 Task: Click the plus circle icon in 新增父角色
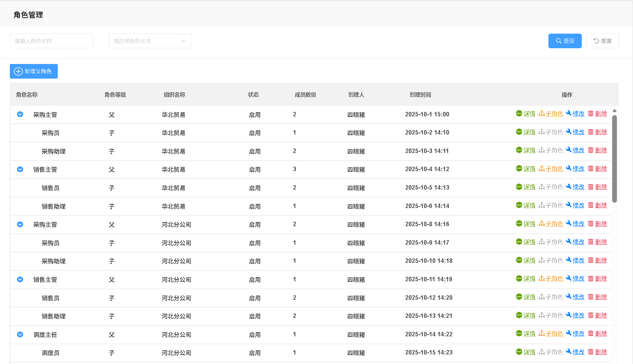click(18, 71)
